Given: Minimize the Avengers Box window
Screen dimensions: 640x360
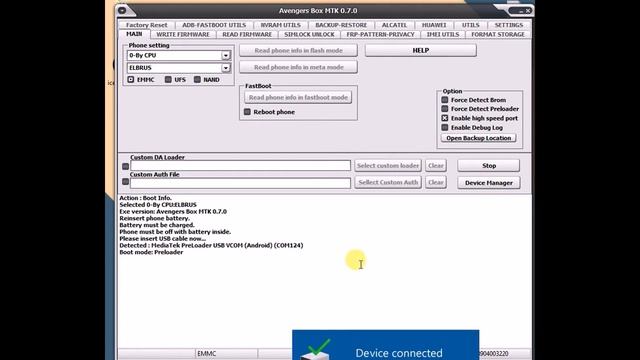Looking at the screenshot, I should point(521,11).
